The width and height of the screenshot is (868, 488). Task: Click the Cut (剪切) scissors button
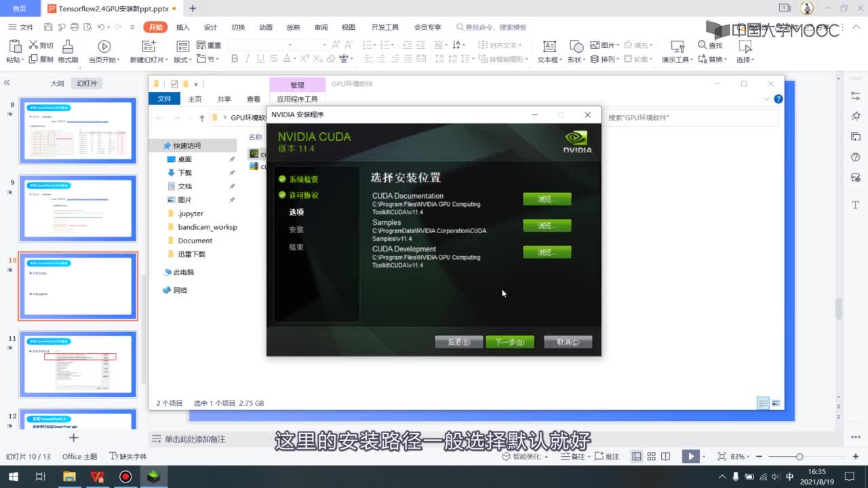point(41,45)
